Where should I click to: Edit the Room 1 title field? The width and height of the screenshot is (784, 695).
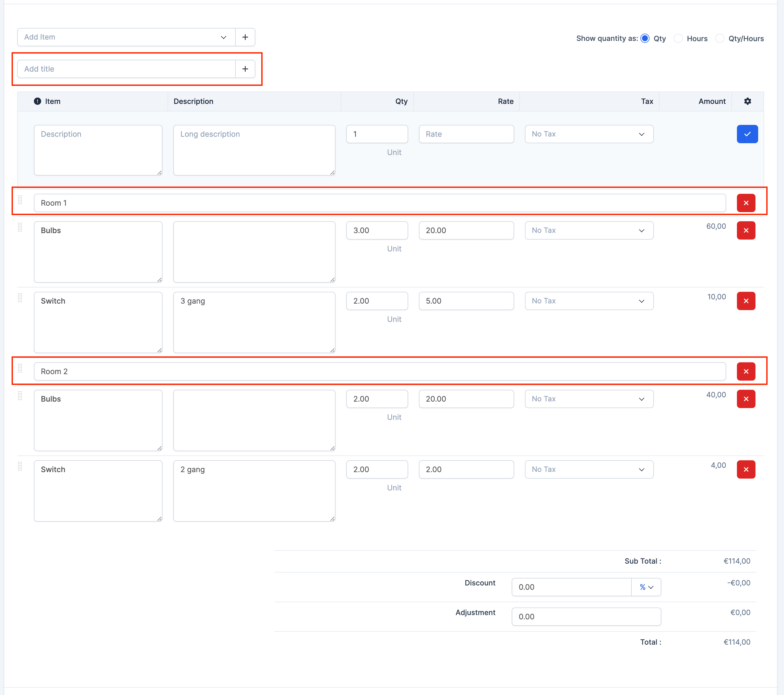380,203
